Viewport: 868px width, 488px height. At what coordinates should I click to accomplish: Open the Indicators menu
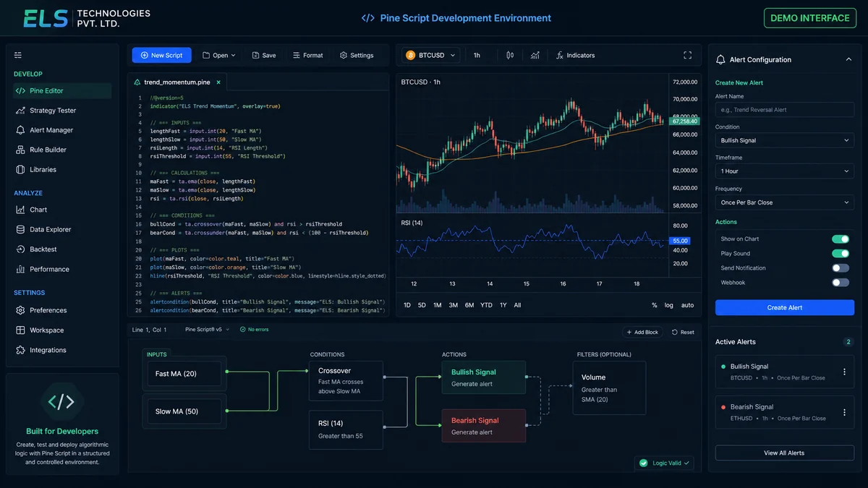(576, 55)
